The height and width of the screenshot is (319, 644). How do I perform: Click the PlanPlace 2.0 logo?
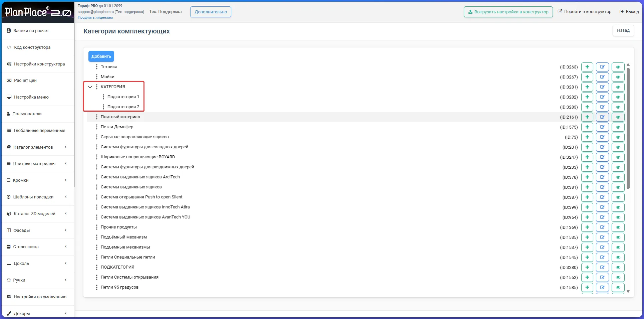(x=38, y=12)
